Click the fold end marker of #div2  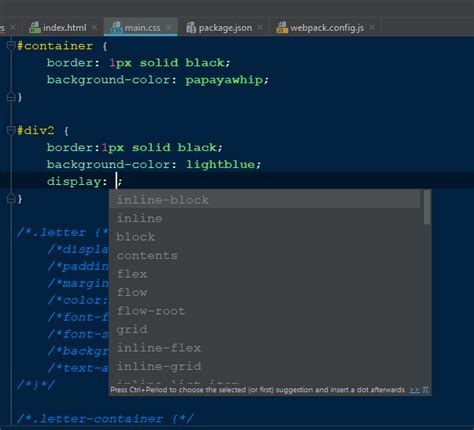pyautogui.click(x=11, y=199)
